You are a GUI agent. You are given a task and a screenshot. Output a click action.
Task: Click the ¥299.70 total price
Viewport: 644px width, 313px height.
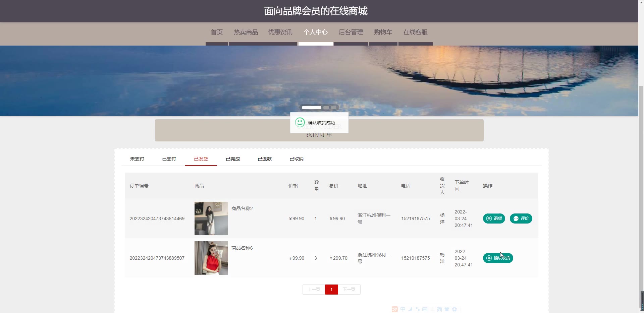pos(338,258)
